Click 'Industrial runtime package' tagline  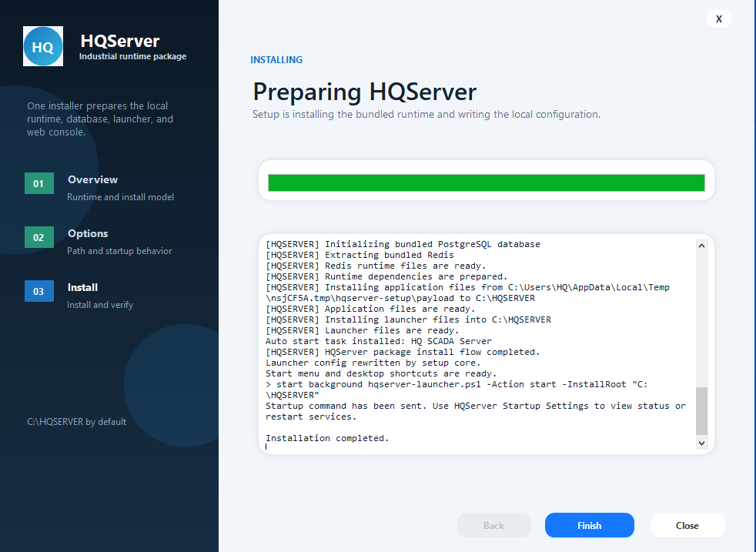132,56
